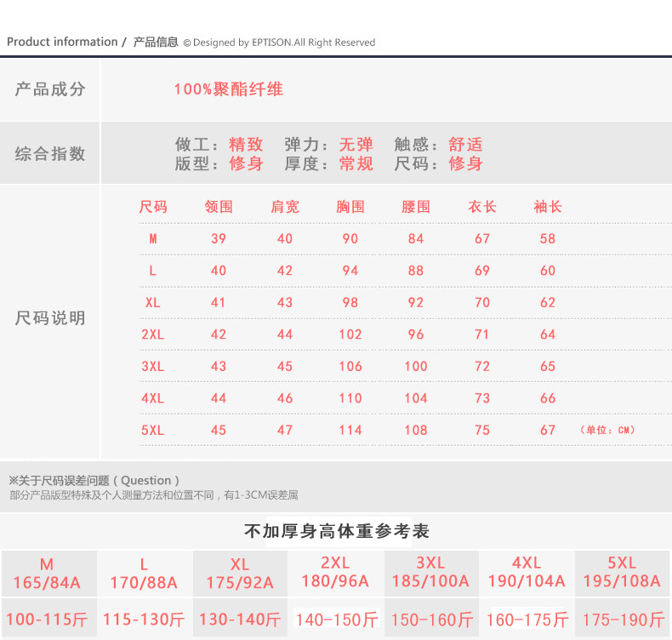Click the 5XL size row label

[153, 430]
